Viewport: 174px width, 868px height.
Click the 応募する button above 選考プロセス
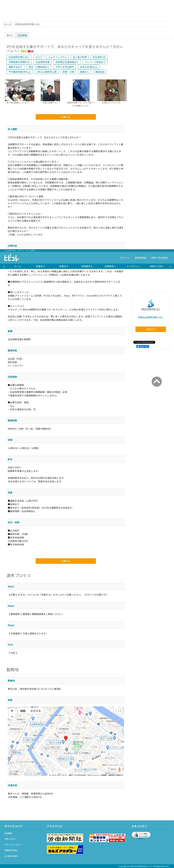click(66, 561)
